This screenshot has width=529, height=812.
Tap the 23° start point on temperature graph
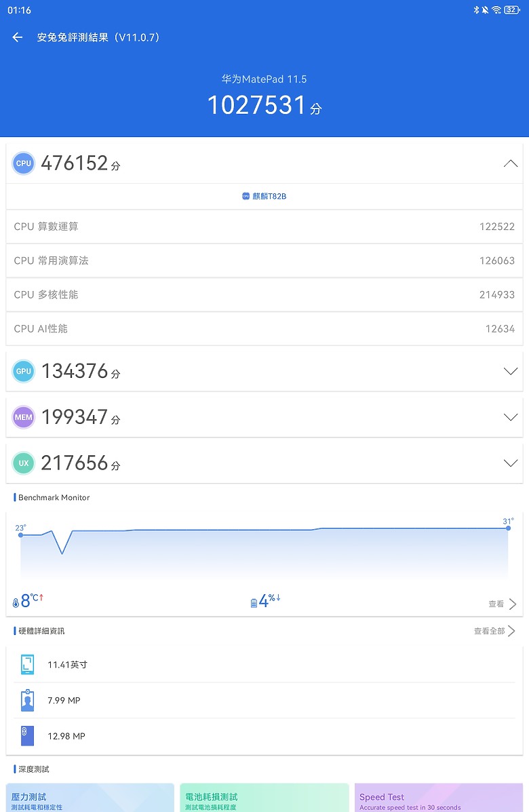(x=21, y=535)
